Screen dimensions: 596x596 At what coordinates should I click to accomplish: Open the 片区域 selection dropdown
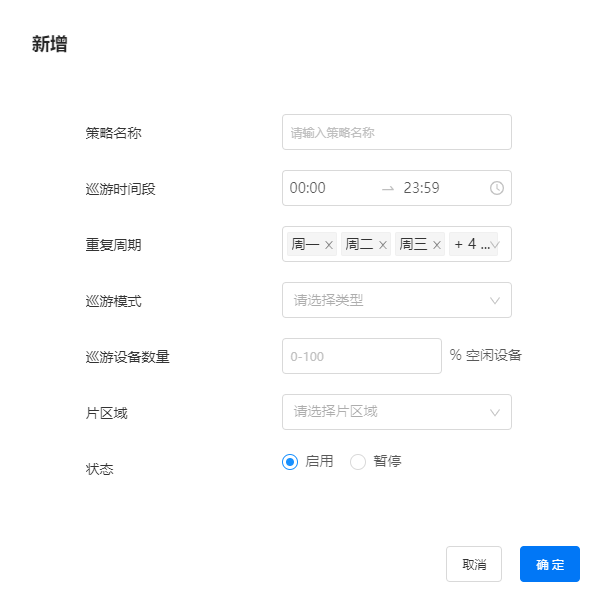[x=397, y=412]
